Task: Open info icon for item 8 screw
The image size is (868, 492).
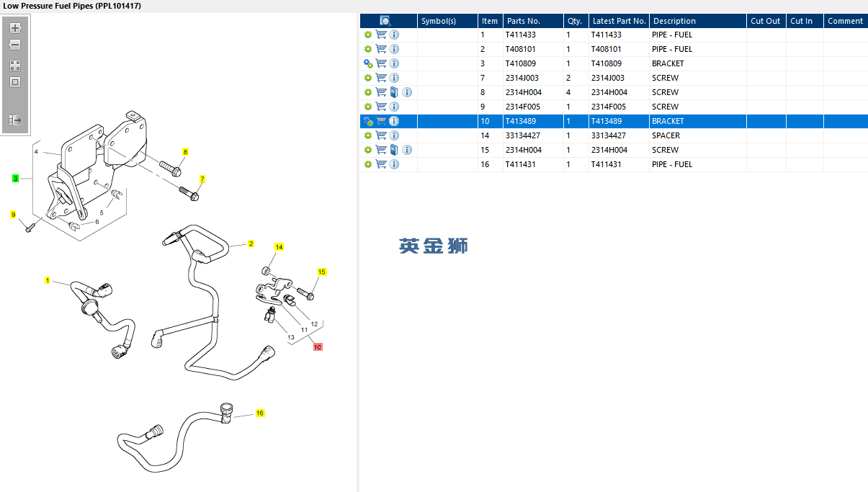Action: pyautogui.click(x=407, y=92)
